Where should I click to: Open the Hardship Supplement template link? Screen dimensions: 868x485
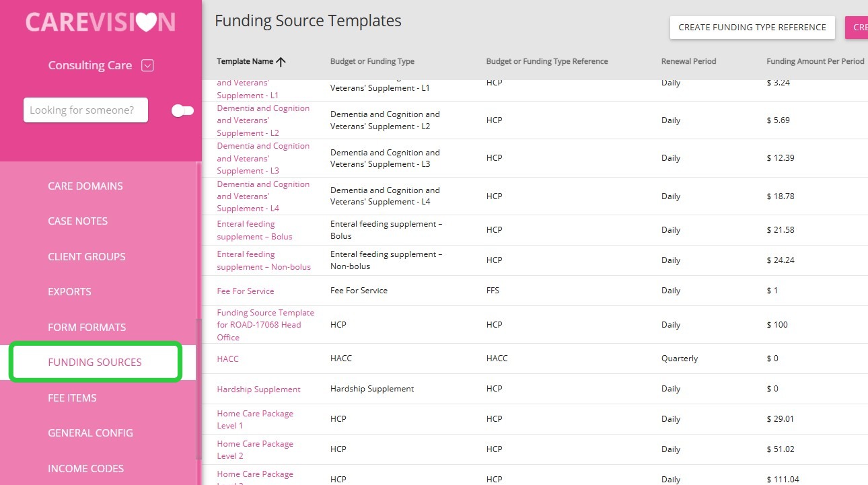coord(258,389)
